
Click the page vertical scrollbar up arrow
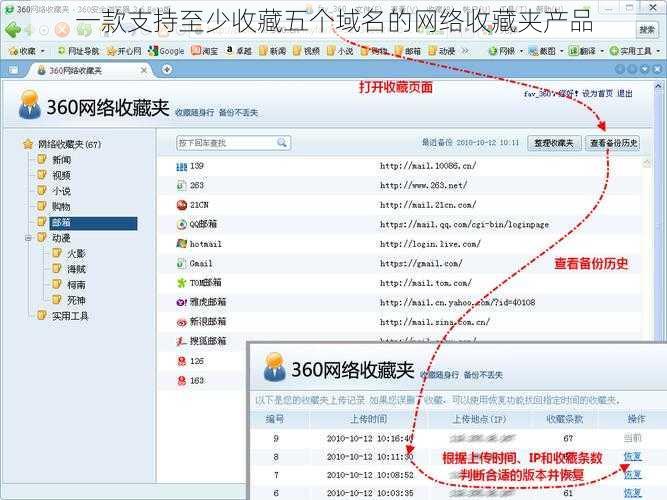[x=658, y=86]
